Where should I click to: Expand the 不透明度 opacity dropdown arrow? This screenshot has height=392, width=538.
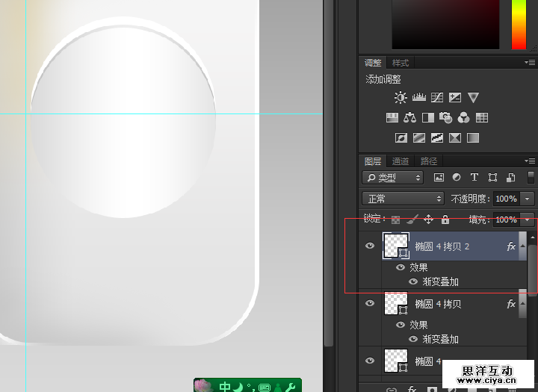[528, 199]
